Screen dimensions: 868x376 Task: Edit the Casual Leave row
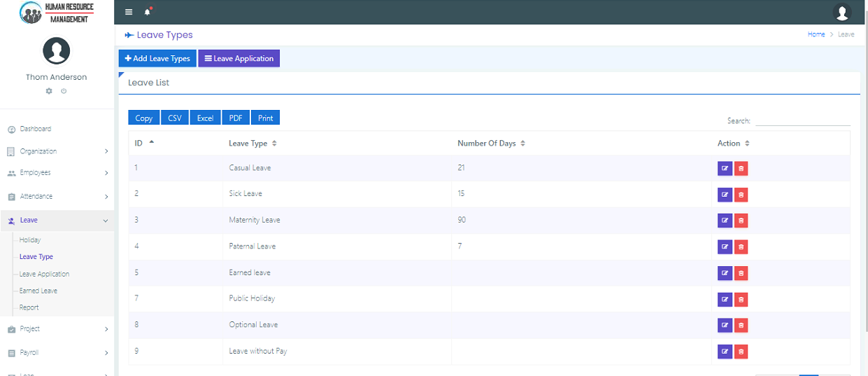[725, 168]
